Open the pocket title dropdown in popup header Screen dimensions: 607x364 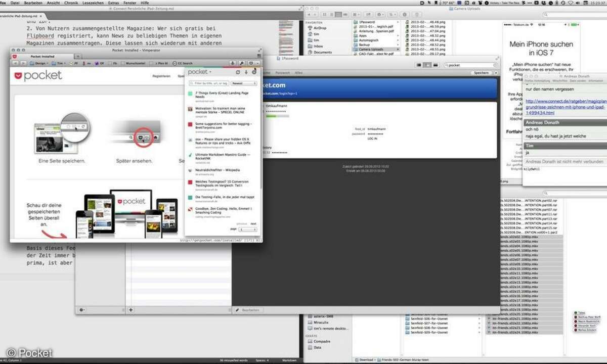[200, 72]
